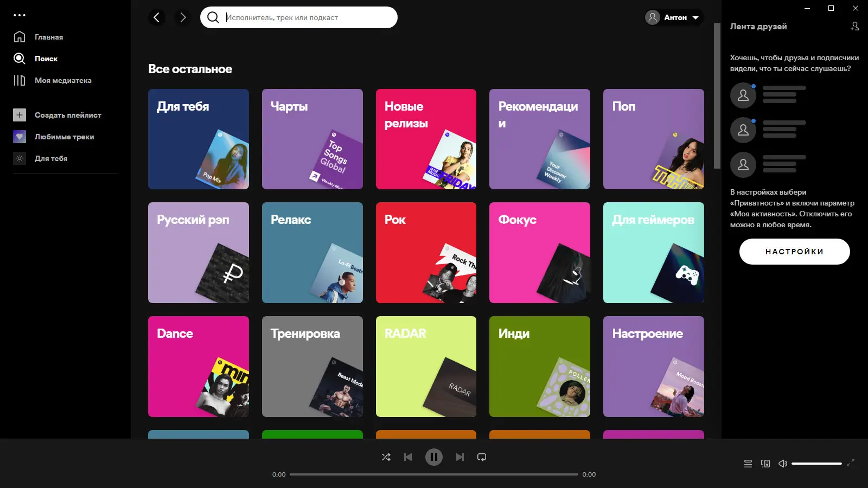Image resolution: width=868 pixels, height=488 pixels.
Task: Maximize the Spotify window
Action: tap(831, 8)
